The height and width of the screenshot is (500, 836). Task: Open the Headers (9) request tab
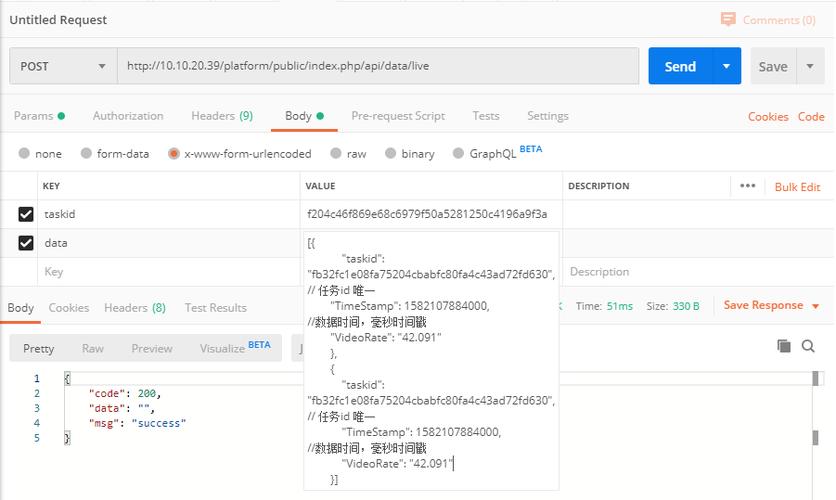click(222, 116)
